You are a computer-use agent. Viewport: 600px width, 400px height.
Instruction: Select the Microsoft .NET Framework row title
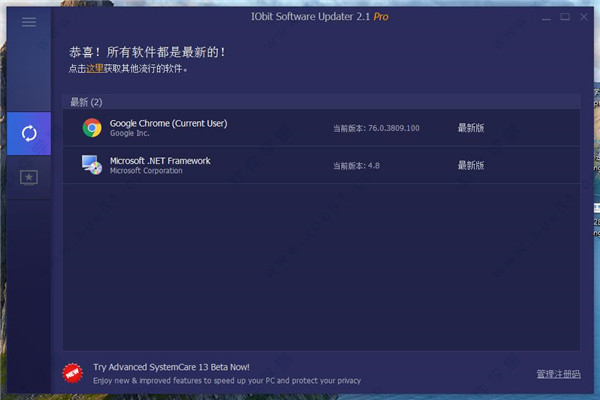(x=160, y=161)
